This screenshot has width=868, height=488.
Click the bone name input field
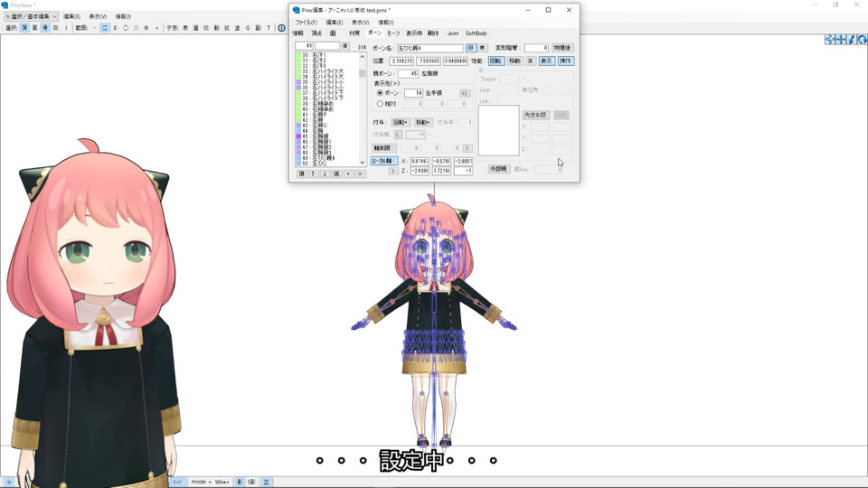pos(430,48)
